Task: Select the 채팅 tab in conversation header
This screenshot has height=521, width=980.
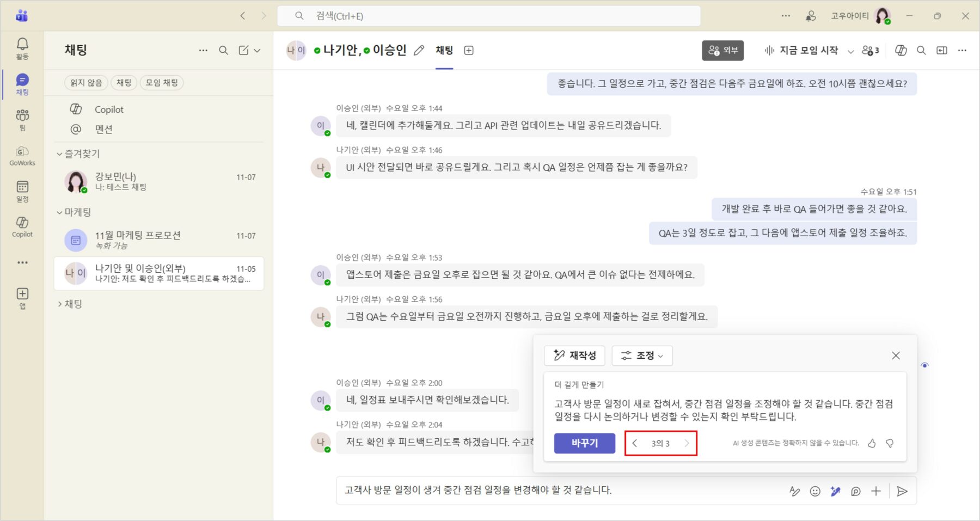Action: pyautogui.click(x=444, y=51)
